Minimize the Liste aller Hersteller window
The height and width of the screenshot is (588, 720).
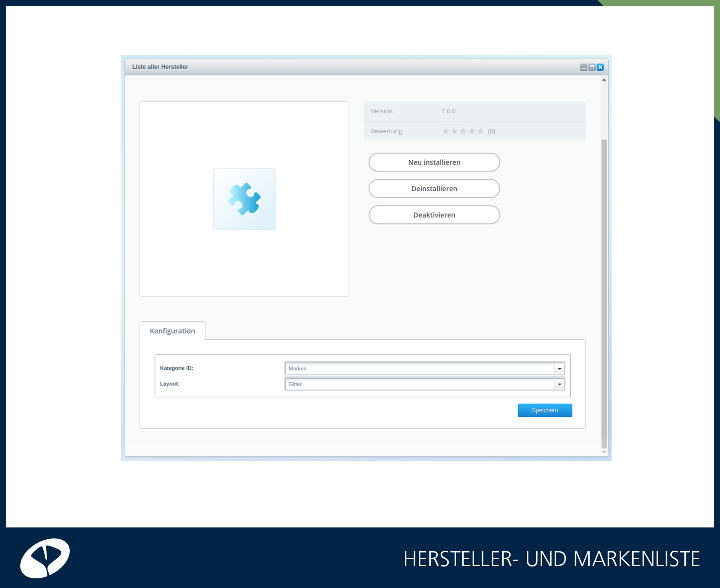pos(583,67)
